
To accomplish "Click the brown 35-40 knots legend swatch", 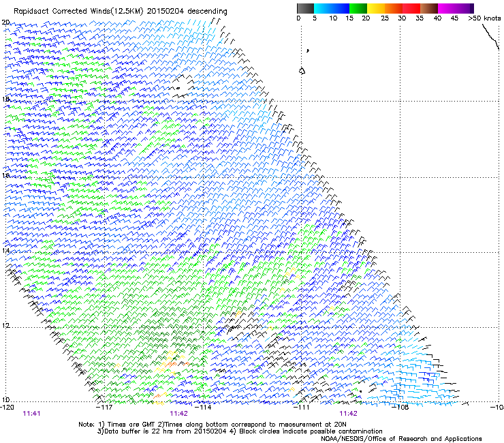I will (429, 8).
